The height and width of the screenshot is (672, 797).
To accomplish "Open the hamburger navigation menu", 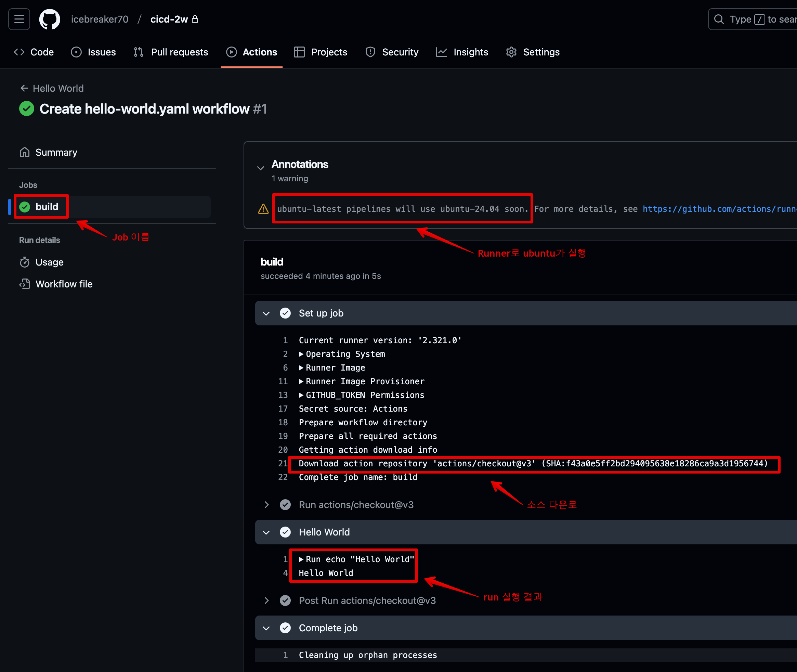I will [19, 19].
